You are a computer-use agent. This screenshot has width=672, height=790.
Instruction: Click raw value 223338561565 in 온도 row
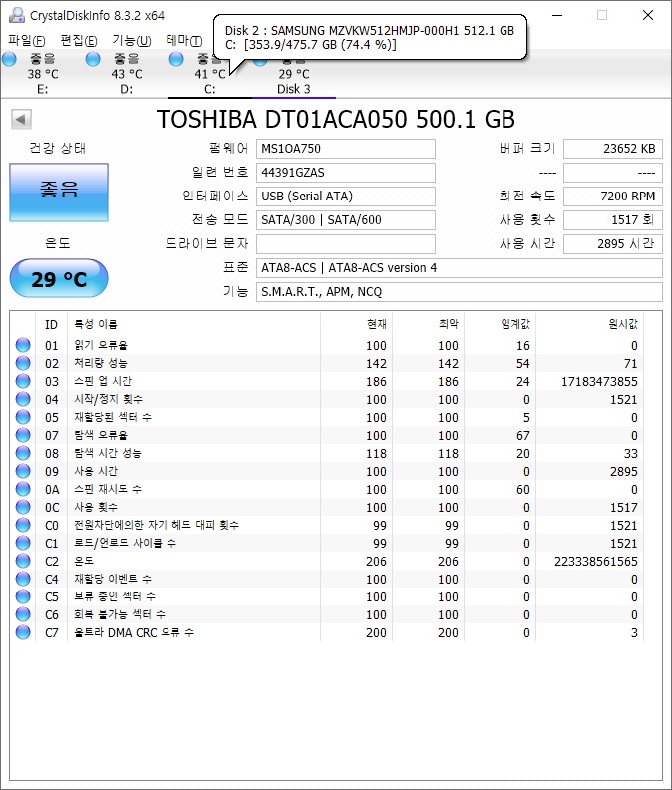[x=596, y=561]
